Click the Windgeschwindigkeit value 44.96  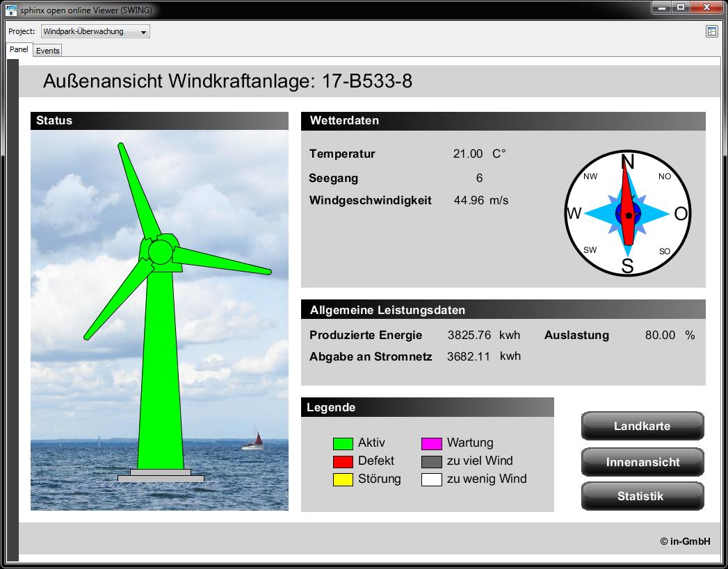tap(468, 201)
